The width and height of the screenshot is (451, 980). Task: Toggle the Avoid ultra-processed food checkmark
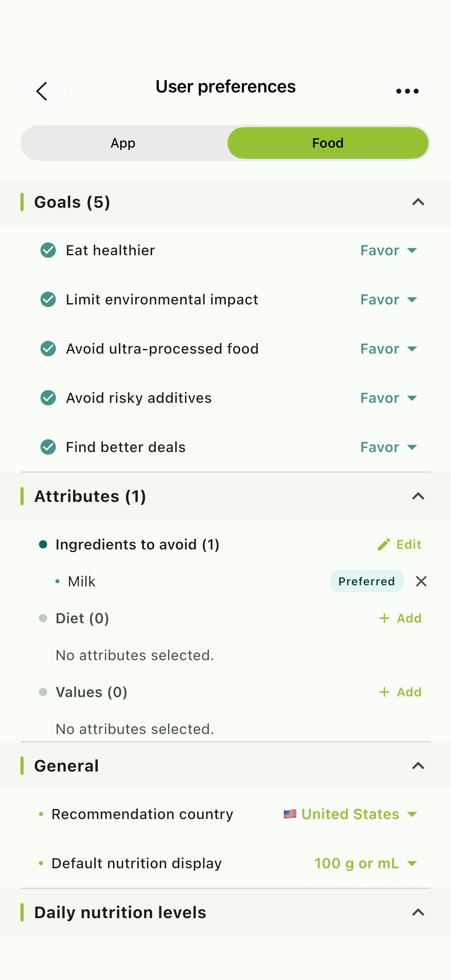point(48,349)
